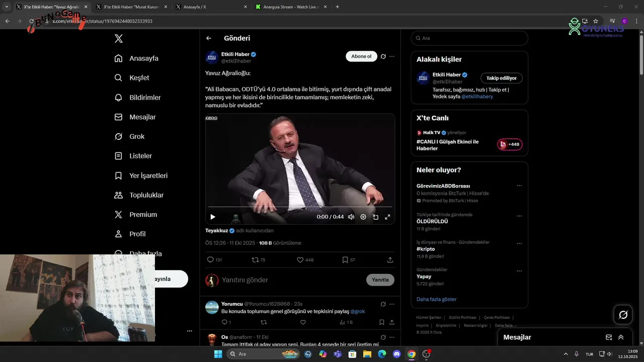The height and width of the screenshot is (362, 644).
Task: Go back using Gönderi back arrow
Action: [209, 38]
